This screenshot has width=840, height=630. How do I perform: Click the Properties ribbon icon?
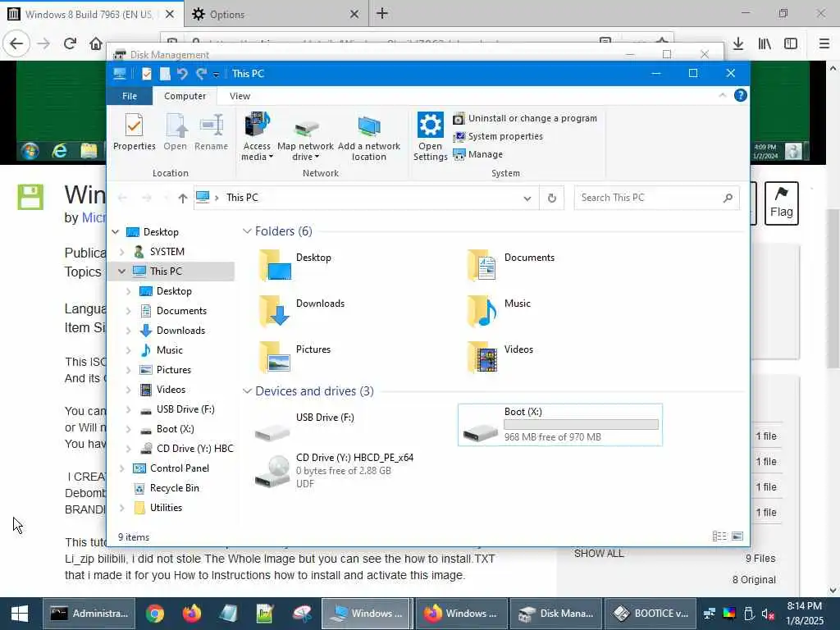[134, 132]
